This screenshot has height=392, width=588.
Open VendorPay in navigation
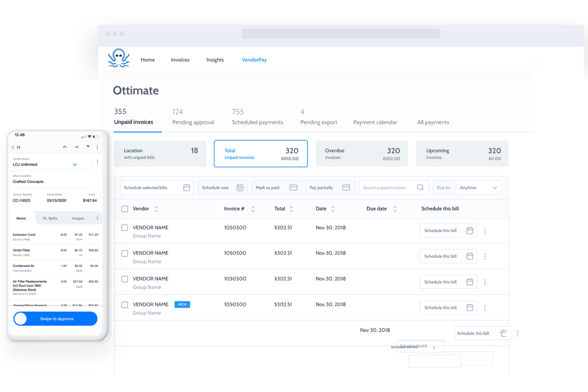pyautogui.click(x=254, y=60)
